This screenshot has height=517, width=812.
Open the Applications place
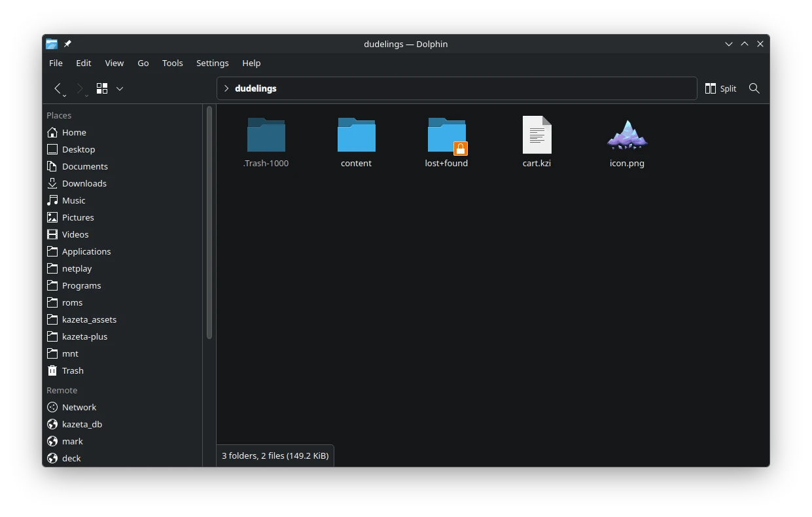coord(86,251)
